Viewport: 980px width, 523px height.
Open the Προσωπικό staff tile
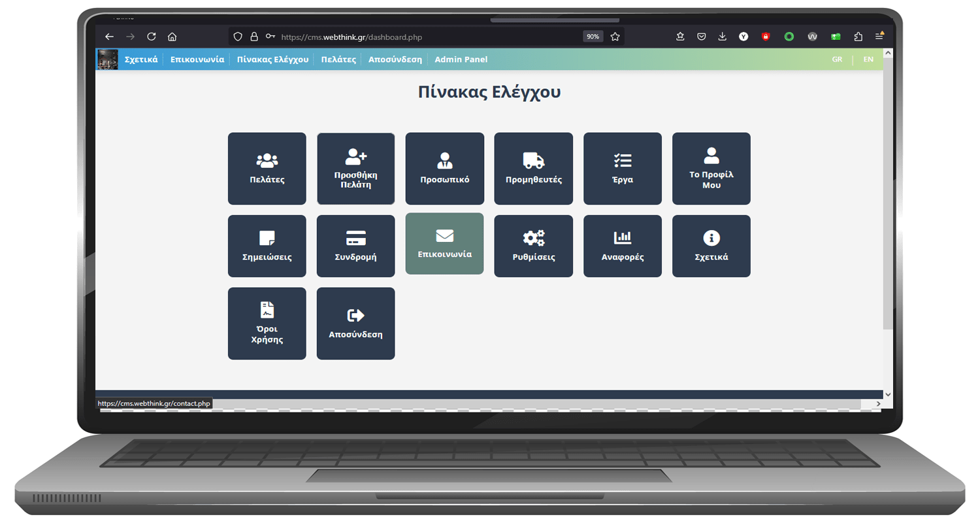[x=444, y=169]
